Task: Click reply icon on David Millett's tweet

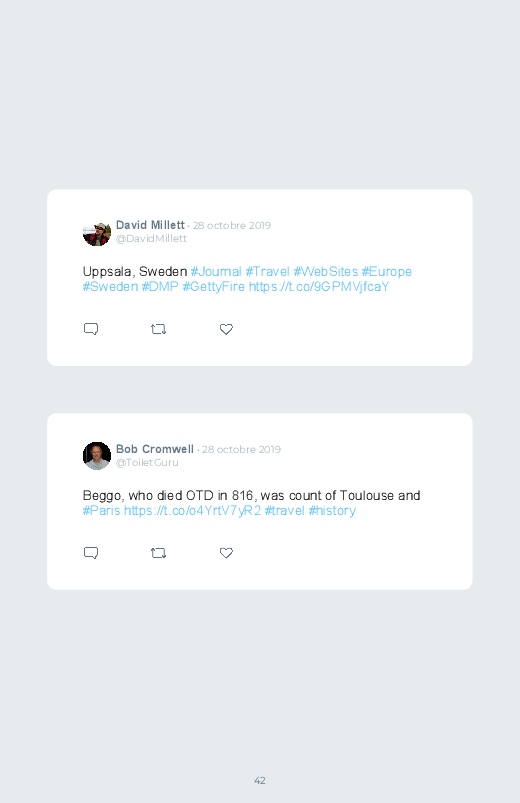Action: point(91,329)
